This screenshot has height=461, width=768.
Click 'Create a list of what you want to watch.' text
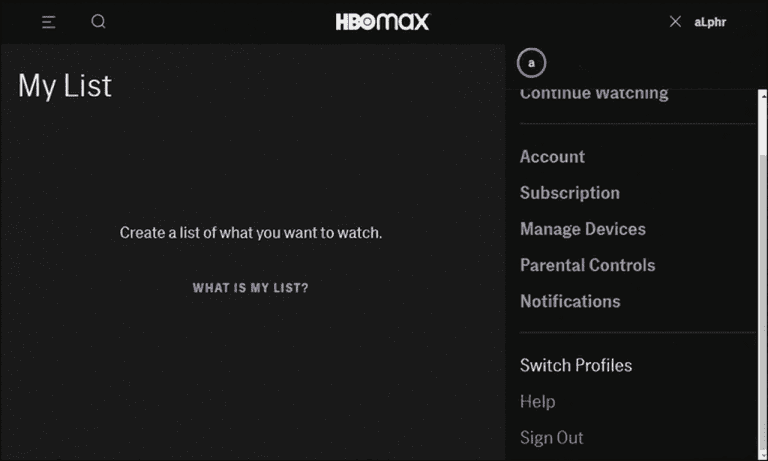tap(251, 233)
